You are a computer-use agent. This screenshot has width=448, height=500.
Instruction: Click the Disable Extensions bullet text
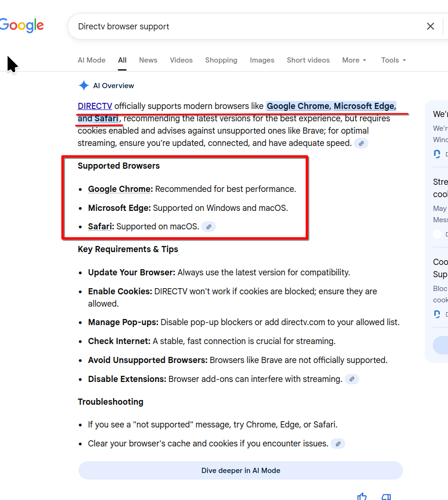[x=215, y=379]
